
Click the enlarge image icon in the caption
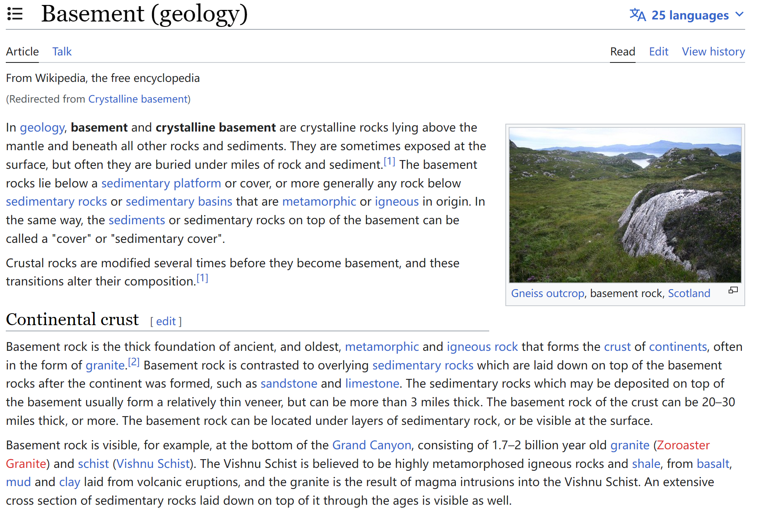click(x=733, y=290)
